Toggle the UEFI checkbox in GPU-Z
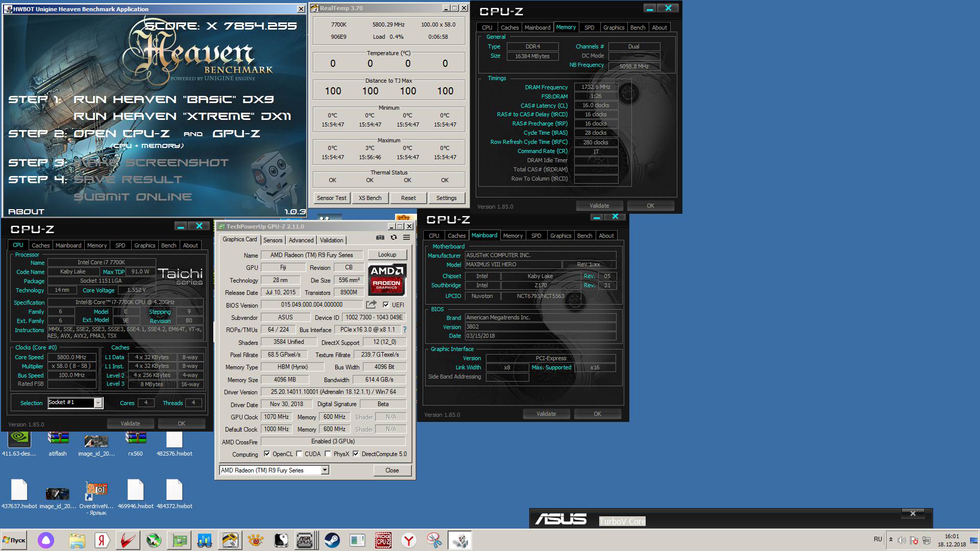The image size is (980, 551). [x=386, y=305]
